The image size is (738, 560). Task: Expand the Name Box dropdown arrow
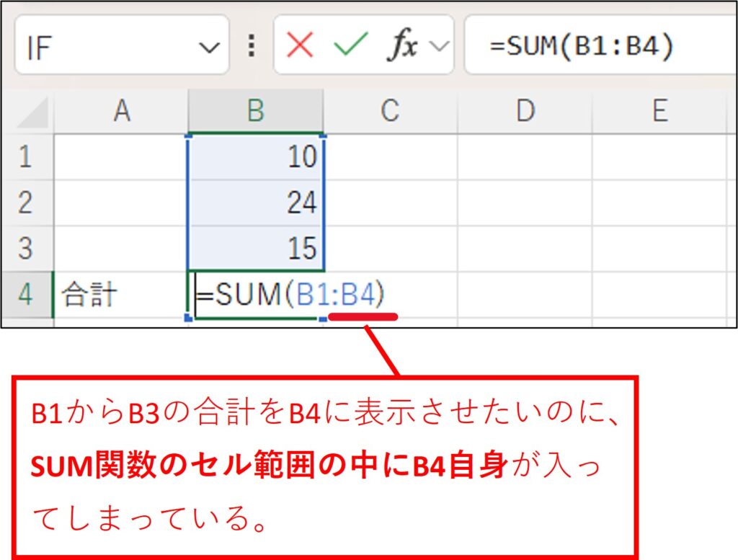209,48
